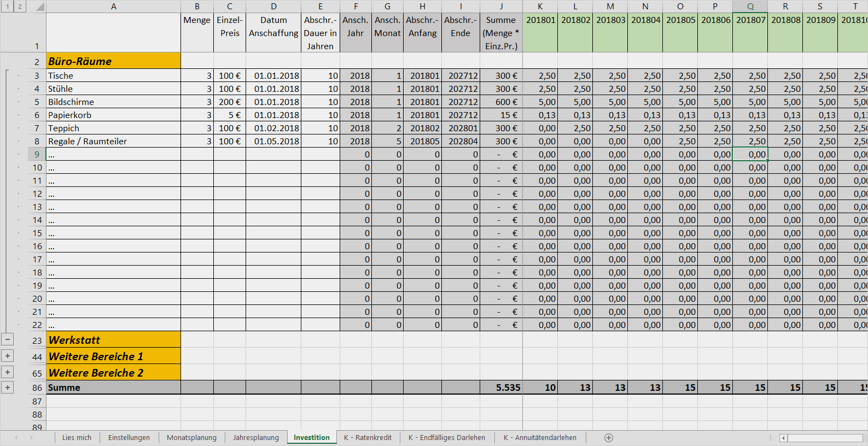Click the Select All corner triangle

click(39, 7)
